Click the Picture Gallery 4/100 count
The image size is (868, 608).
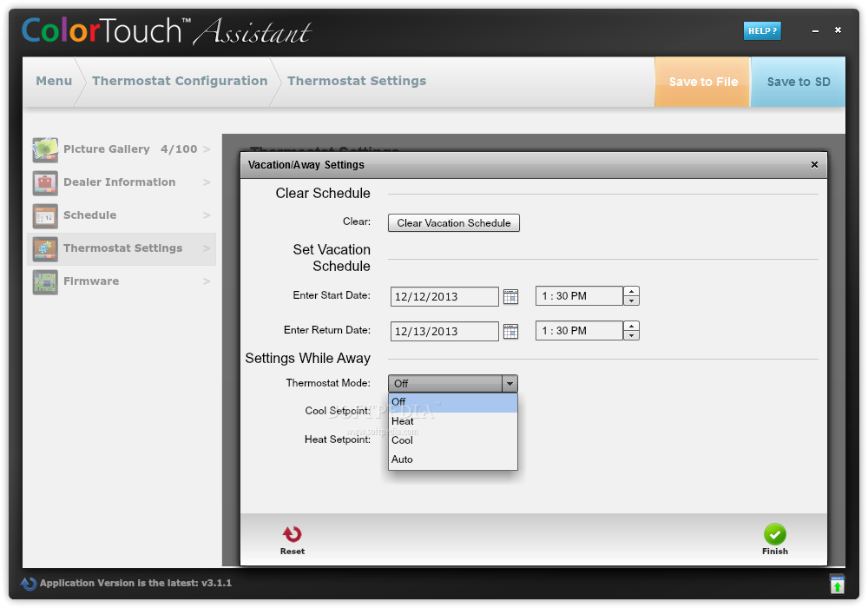click(x=178, y=149)
